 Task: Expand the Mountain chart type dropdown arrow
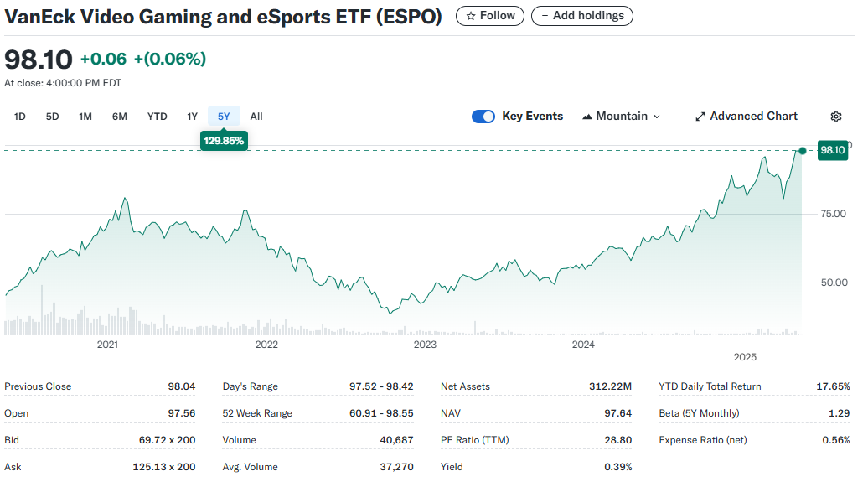[x=657, y=117]
